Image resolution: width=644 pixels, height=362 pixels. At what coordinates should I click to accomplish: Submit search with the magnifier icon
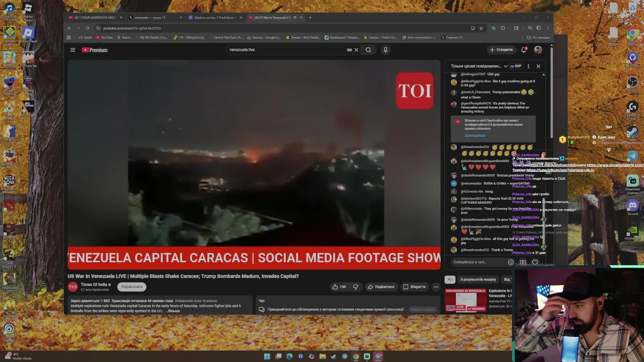(x=368, y=50)
